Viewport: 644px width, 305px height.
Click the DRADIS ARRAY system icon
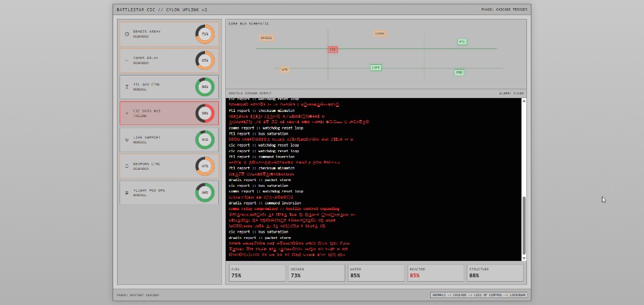pyautogui.click(x=127, y=34)
